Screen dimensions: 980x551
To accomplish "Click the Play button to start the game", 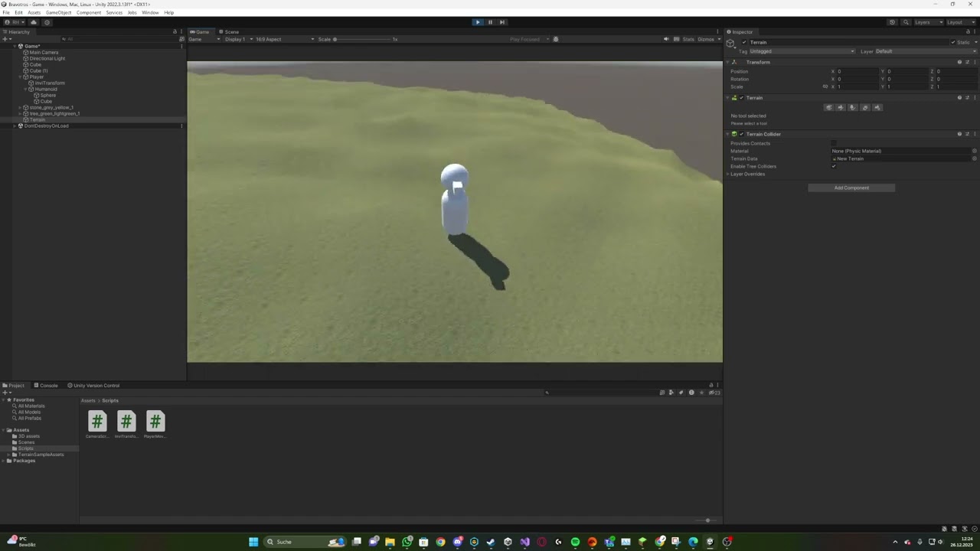I will tap(478, 22).
